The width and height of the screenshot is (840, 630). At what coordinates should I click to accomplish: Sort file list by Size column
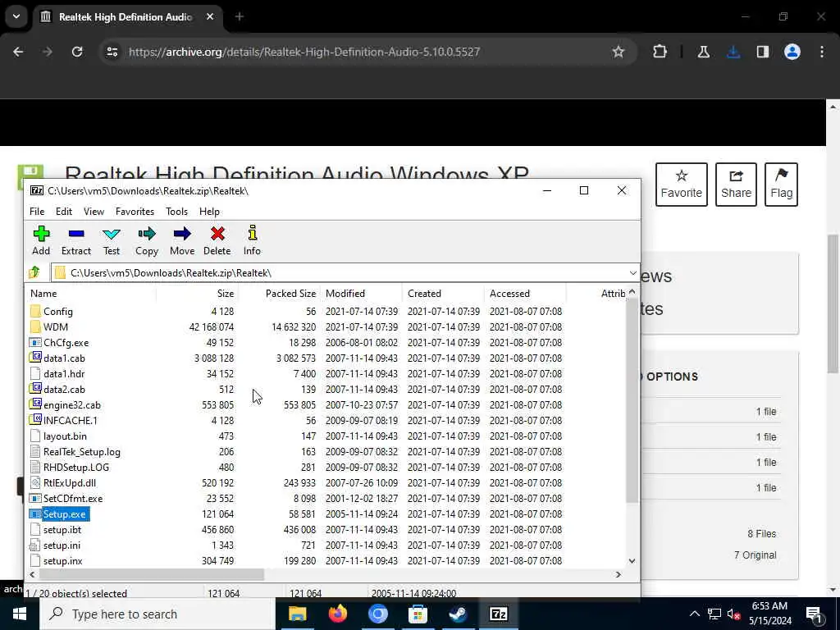point(197,294)
